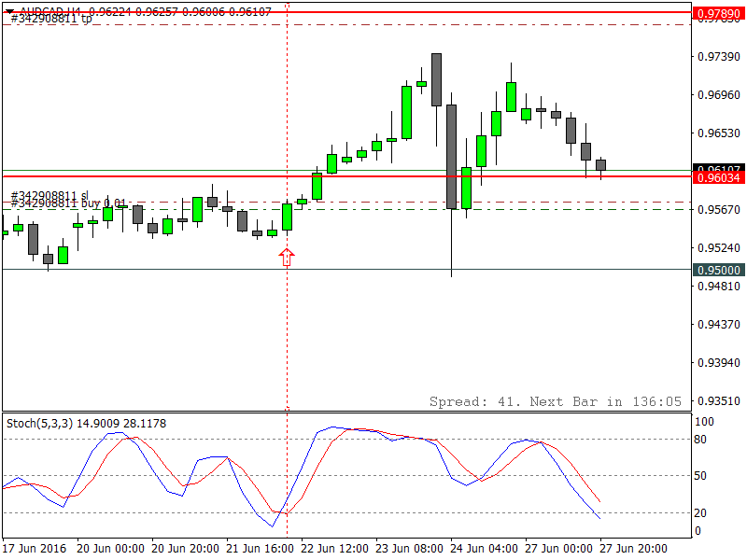The height and width of the screenshot is (560, 747).
Task: Select the 0.95000 dark price label
Action: [718, 270]
